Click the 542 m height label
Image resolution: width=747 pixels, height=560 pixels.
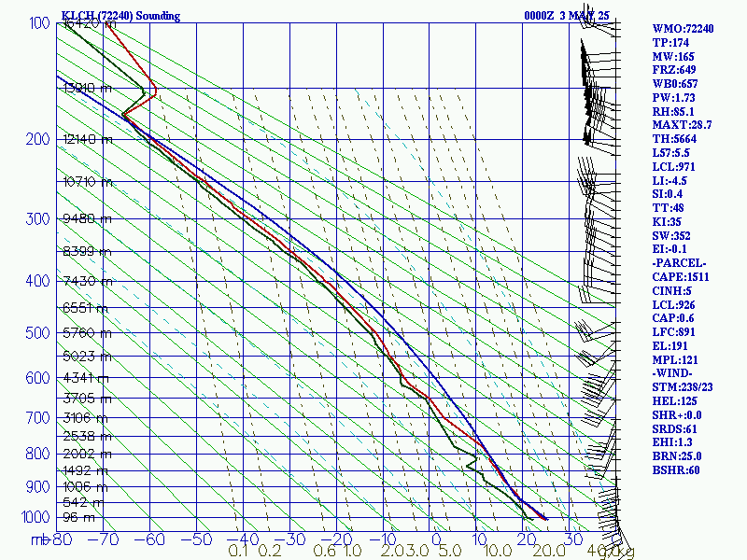(x=83, y=502)
